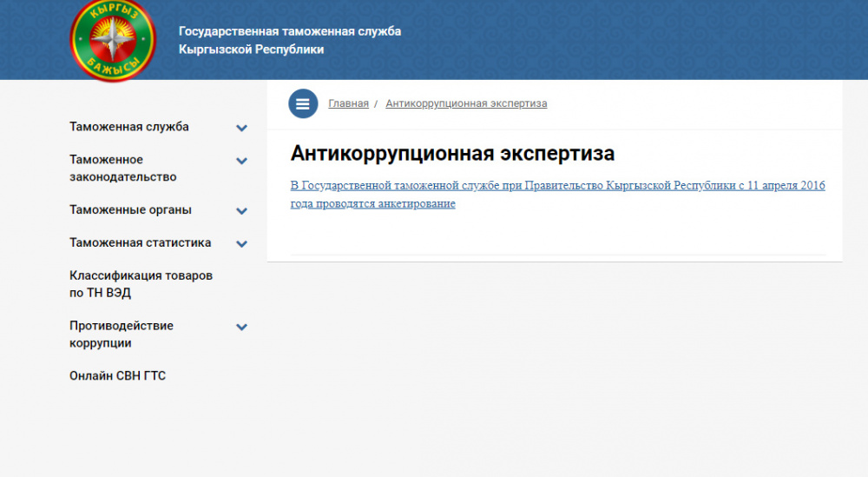Click the Kyrgyz customs emblem logo
Viewport: 868px width, 477px height.
pos(112,40)
